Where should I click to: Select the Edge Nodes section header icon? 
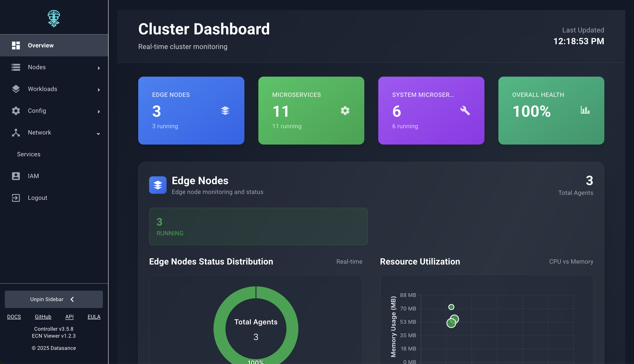[x=158, y=185]
